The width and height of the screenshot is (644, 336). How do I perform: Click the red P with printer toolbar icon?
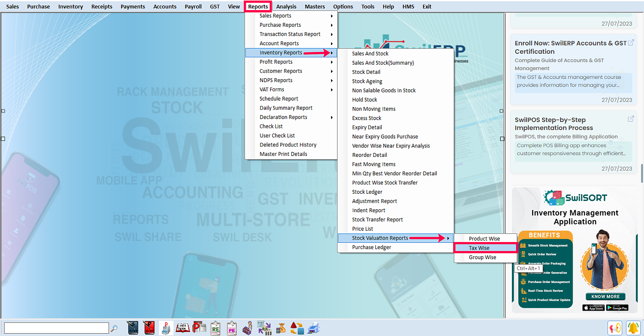[199, 328]
